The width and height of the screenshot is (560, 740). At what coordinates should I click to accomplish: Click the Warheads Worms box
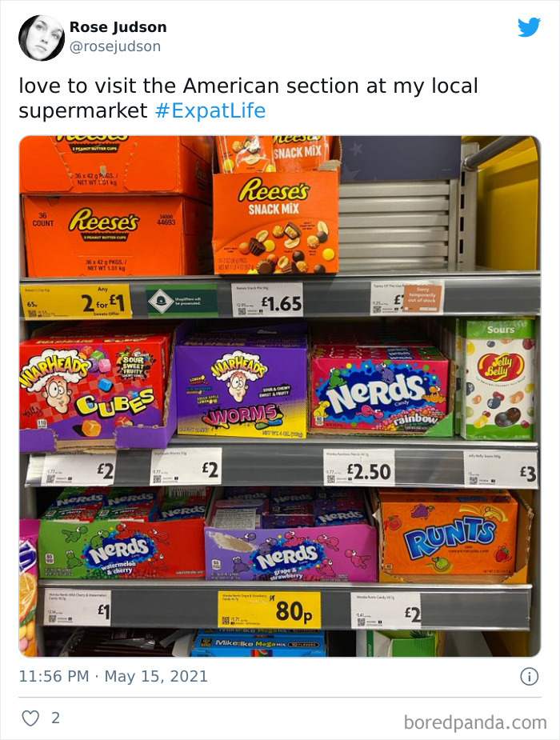(240, 392)
